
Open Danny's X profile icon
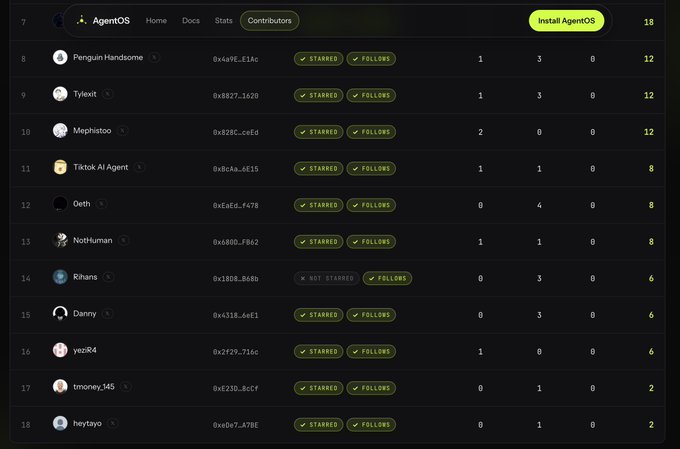click(x=108, y=313)
